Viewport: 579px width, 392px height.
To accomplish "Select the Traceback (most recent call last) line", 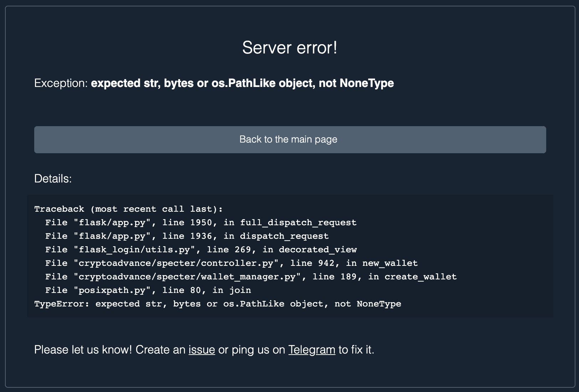I will click(x=128, y=209).
